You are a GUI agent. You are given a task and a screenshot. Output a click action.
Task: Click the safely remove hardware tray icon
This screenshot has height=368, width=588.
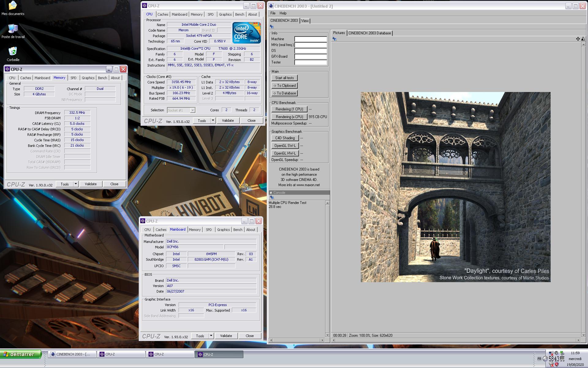pyautogui.click(x=562, y=353)
